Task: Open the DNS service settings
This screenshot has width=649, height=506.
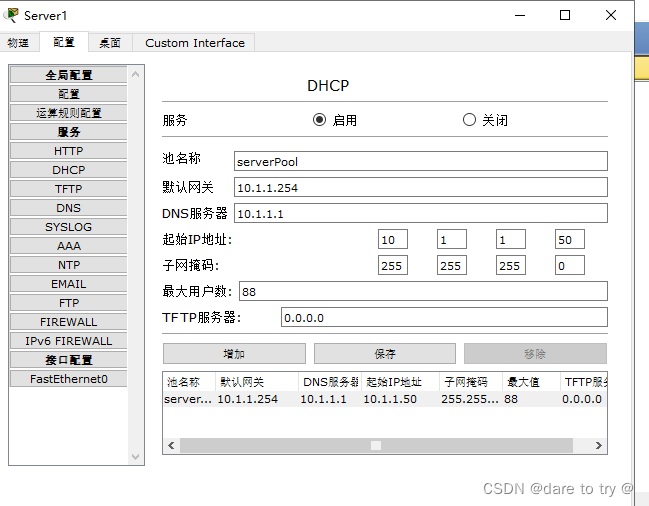Action: click(x=69, y=208)
